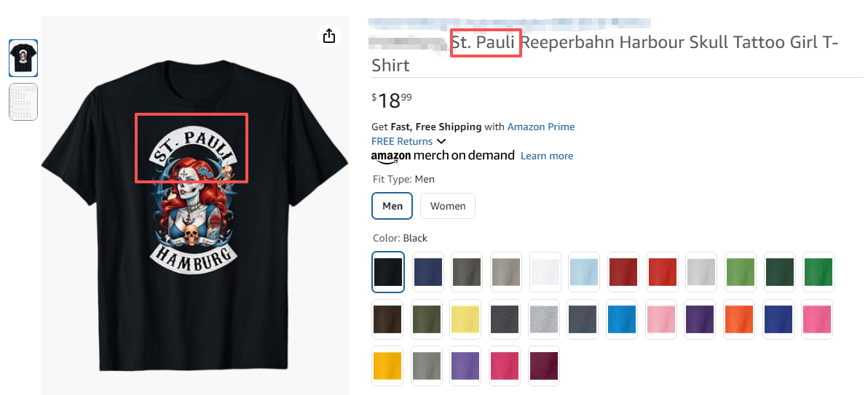868x395 pixels.
Task: Select the navy blue color swatch
Action: pyautogui.click(x=427, y=272)
